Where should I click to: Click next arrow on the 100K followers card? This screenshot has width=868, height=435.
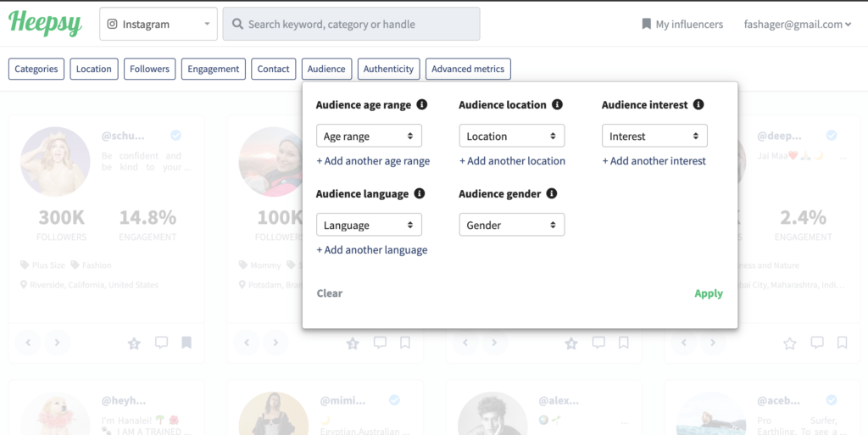point(275,343)
